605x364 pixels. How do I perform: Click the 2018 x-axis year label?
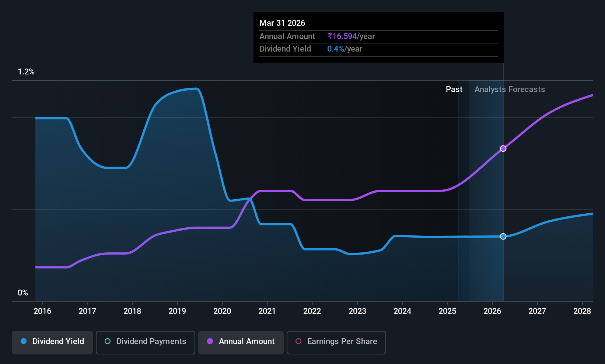click(x=132, y=311)
